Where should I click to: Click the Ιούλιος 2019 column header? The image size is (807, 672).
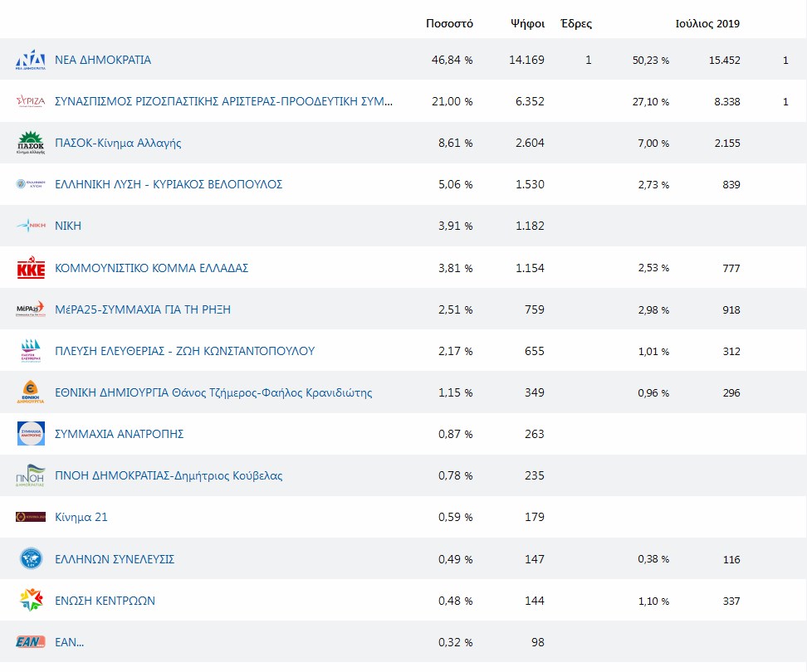point(707,24)
